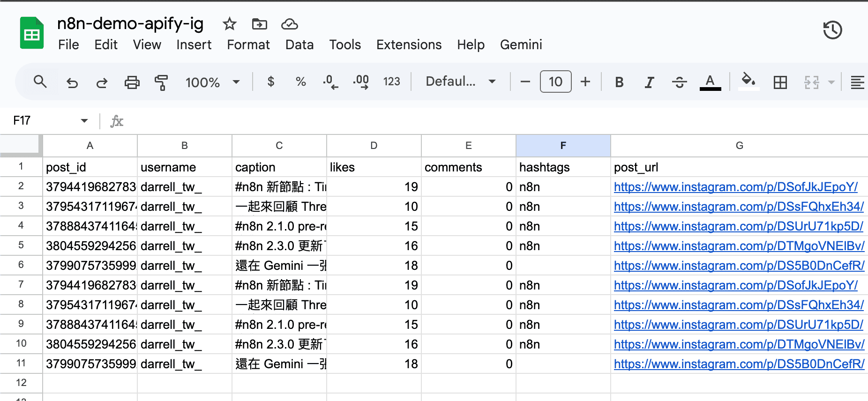
Task: Print the spreadsheet
Action: coord(132,83)
